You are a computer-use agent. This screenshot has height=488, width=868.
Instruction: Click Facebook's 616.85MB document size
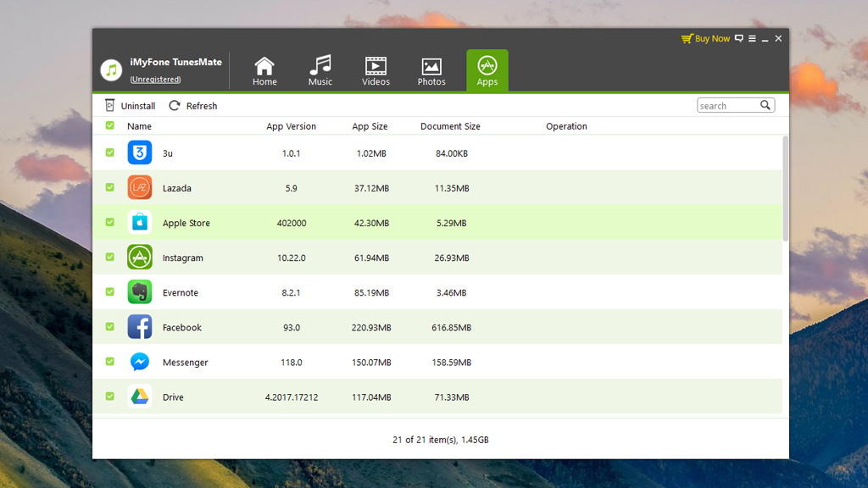[451, 328]
